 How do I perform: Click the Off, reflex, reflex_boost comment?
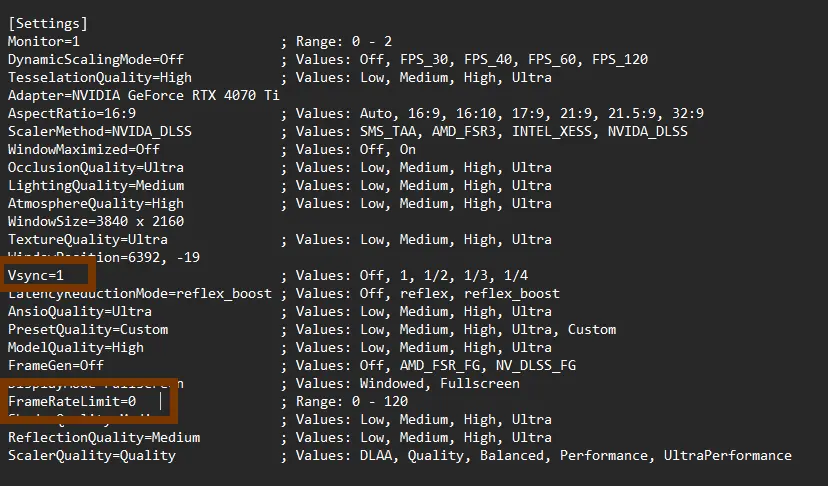click(420, 294)
